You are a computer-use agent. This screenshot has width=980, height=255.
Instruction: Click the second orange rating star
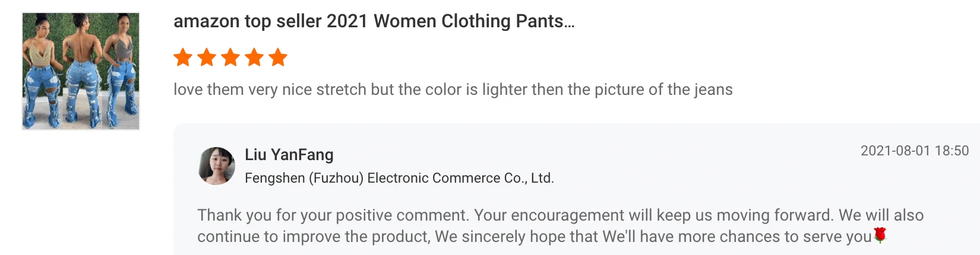[207, 58]
